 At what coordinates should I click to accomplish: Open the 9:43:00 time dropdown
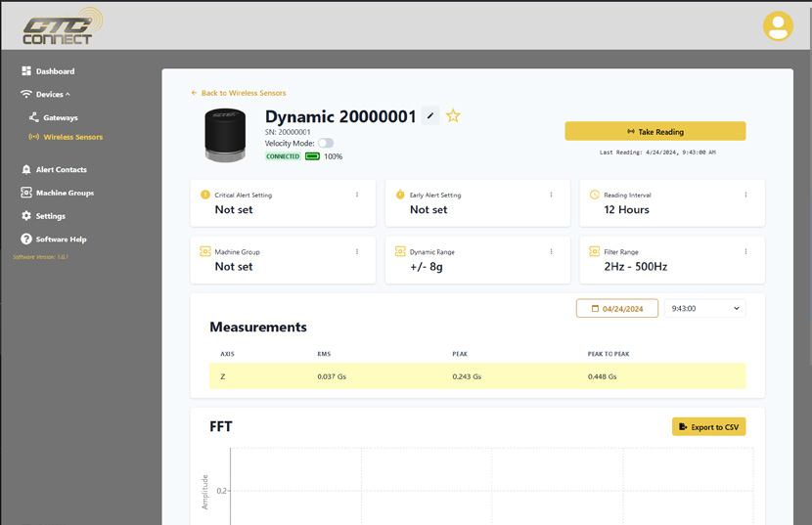704,308
